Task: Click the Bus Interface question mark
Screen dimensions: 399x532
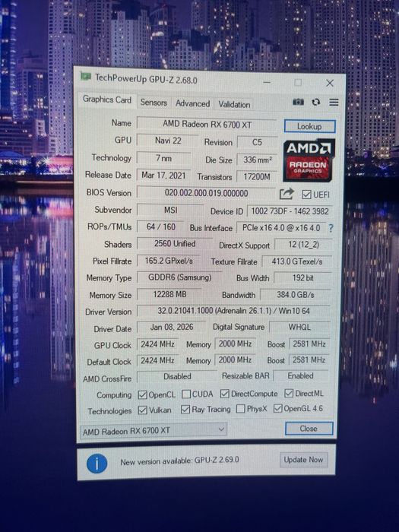Action: click(331, 228)
